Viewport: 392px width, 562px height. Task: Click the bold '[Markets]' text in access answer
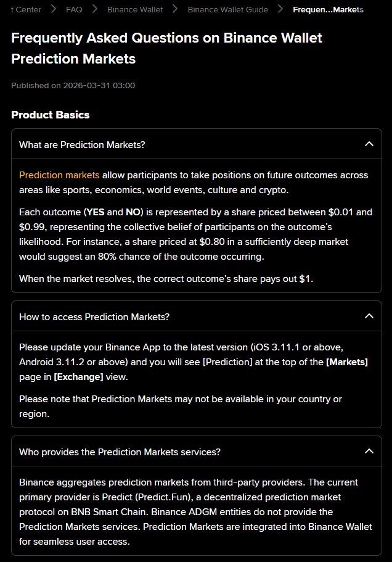pos(346,362)
